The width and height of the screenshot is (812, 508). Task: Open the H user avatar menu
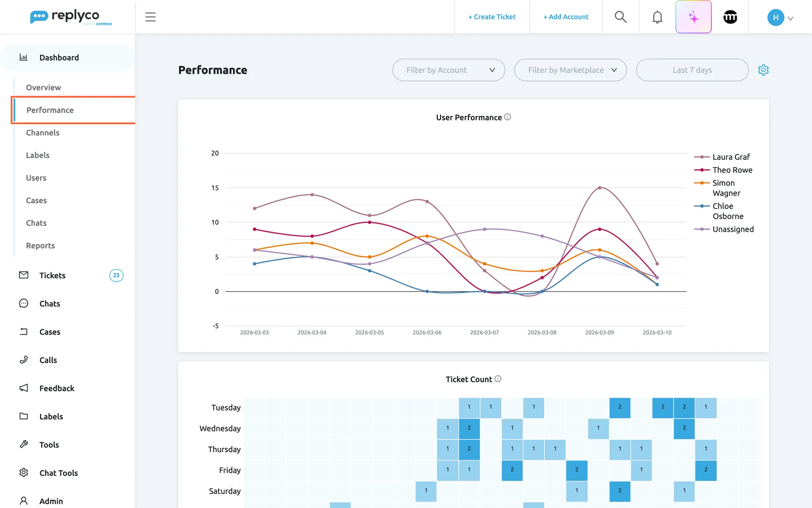[x=780, y=18]
